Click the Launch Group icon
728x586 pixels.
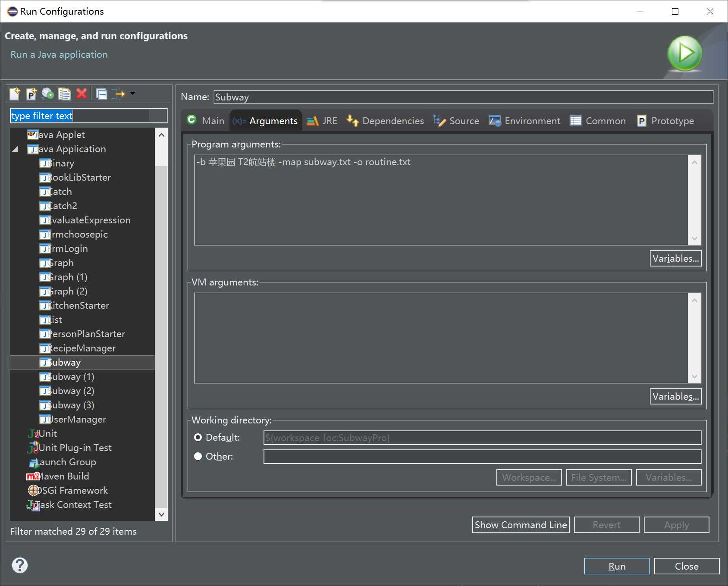click(33, 462)
